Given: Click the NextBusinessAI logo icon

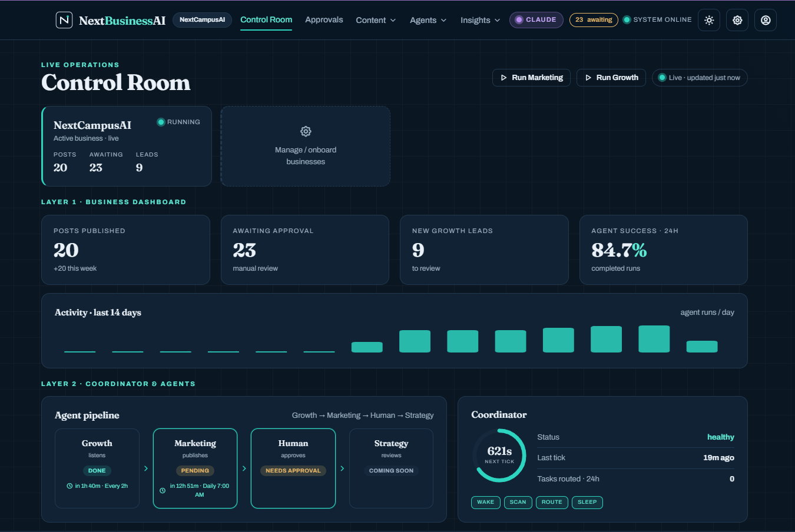Looking at the screenshot, I should (x=64, y=20).
